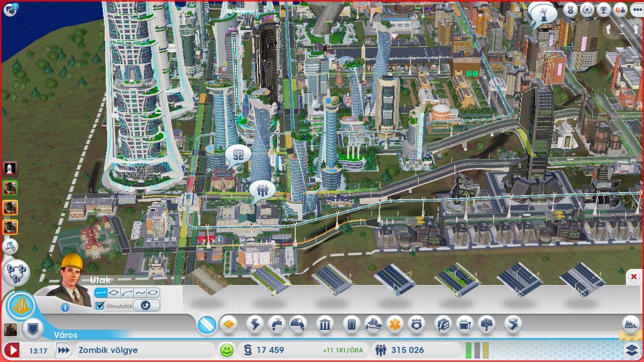
Task: Click the green-framed alert portrait
Action: pyautogui.click(x=11, y=188)
